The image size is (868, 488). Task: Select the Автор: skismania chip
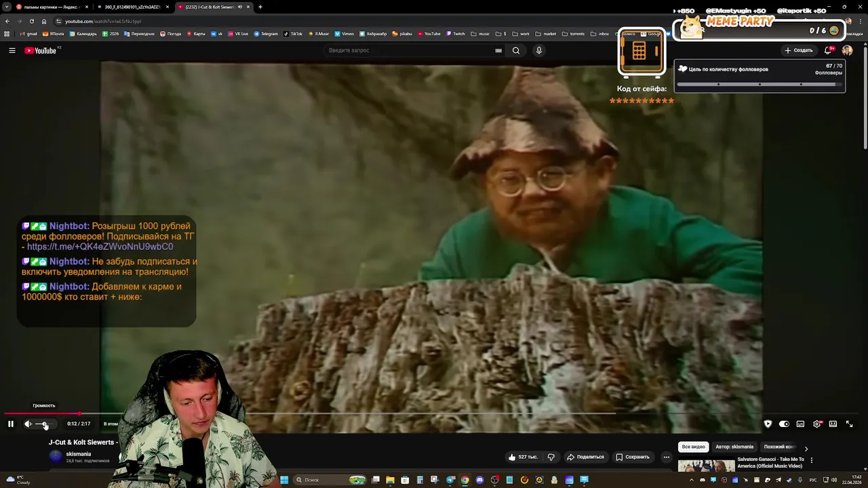pos(734,447)
